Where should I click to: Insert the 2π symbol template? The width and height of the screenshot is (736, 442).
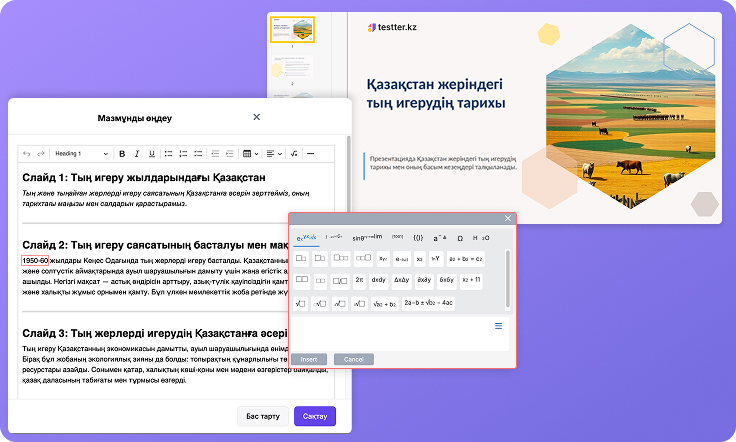pos(359,280)
